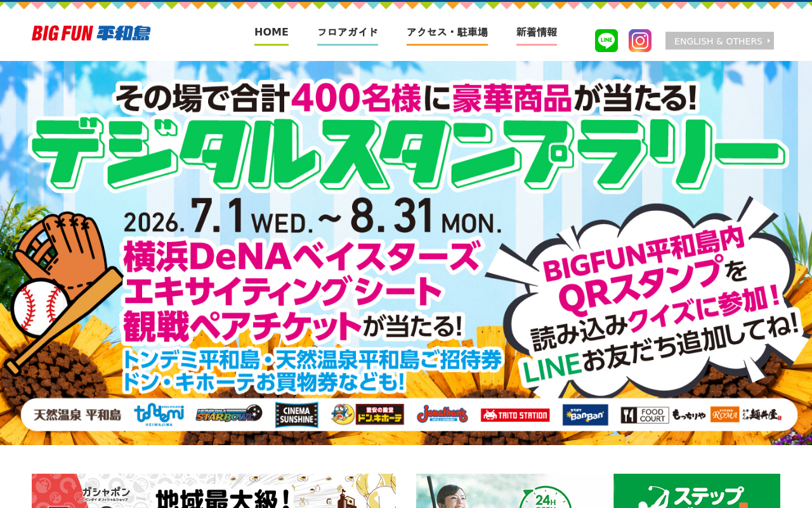Screen dimensions: 812x508
Task: Click the Kitchen ROMA logo in banner
Action: [x=725, y=415]
